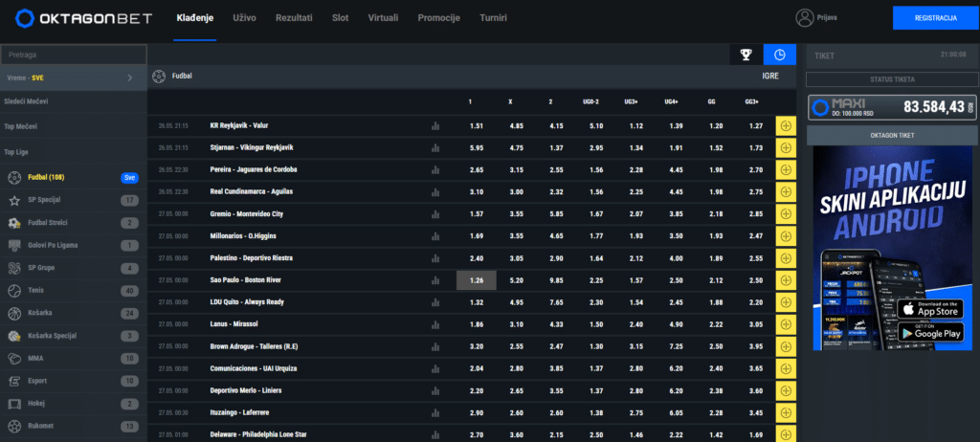Open the Uživo tab
The image size is (980, 442).
point(244,18)
